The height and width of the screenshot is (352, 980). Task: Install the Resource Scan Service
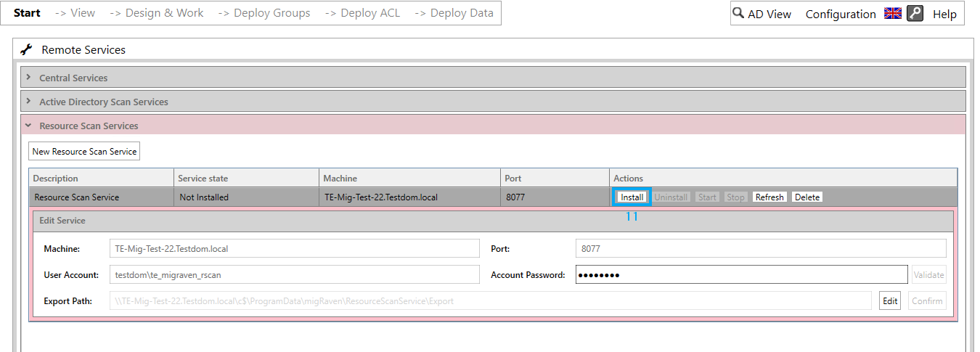pos(632,197)
